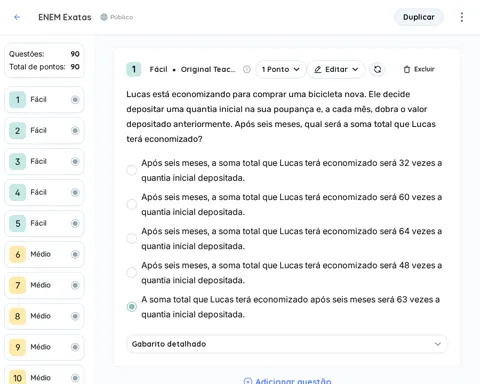This screenshot has height=384, width=480.
Task: Click the answer-type icon on sidebar question 1
Action: click(75, 100)
